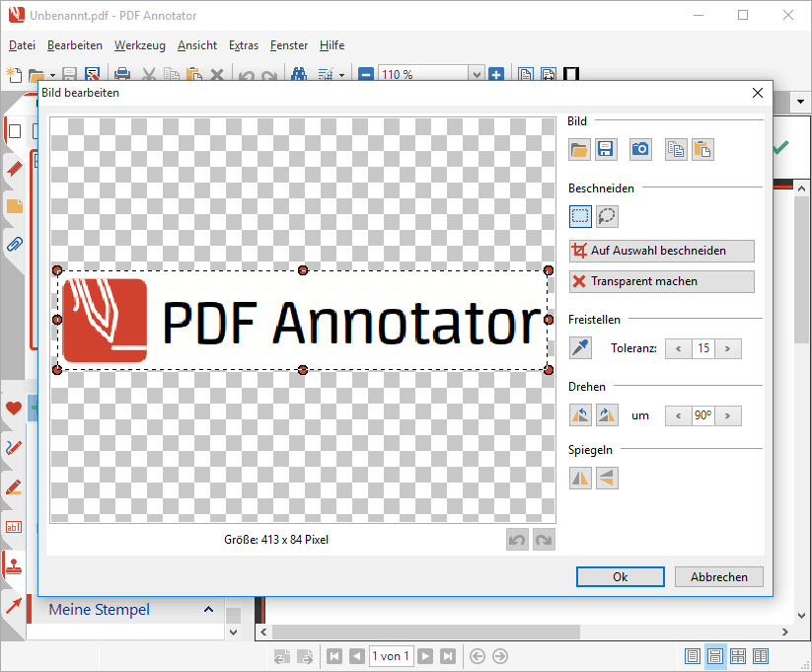
Task: Collapse the Meine Stempel section
Action: (x=208, y=610)
